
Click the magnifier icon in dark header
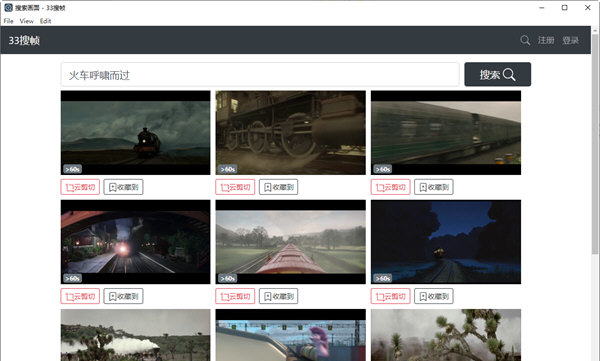pos(525,40)
